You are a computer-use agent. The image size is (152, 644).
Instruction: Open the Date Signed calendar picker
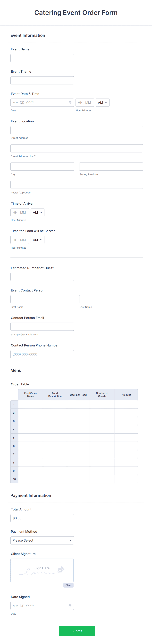click(x=70, y=606)
